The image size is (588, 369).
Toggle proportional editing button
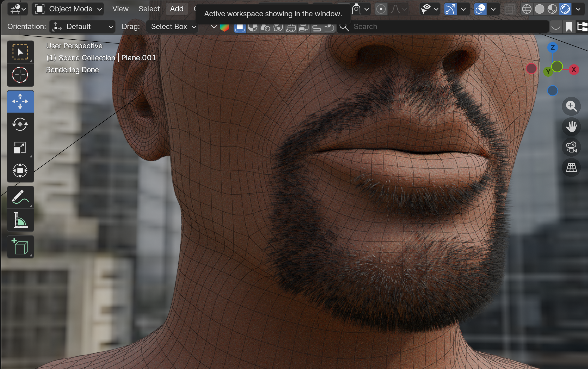[381, 9]
